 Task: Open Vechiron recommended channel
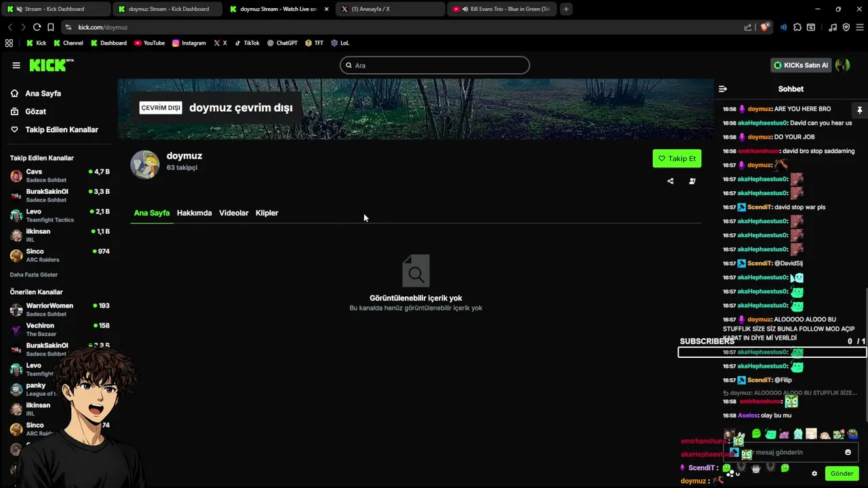[x=60, y=329]
